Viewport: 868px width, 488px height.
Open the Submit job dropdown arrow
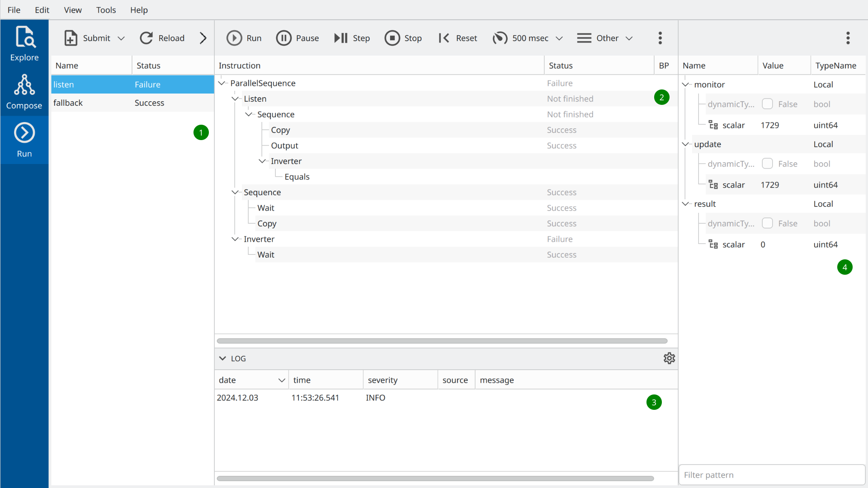[121, 38]
